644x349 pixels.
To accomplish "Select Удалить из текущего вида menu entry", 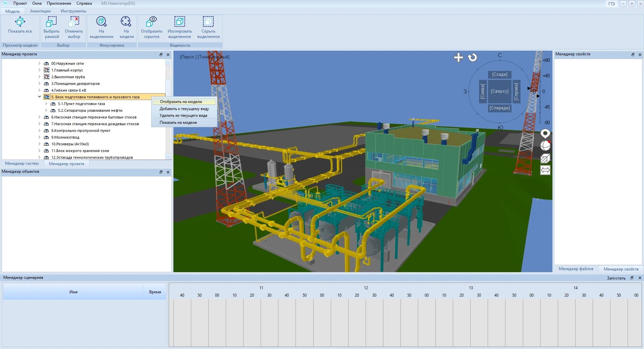I will click(183, 115).
